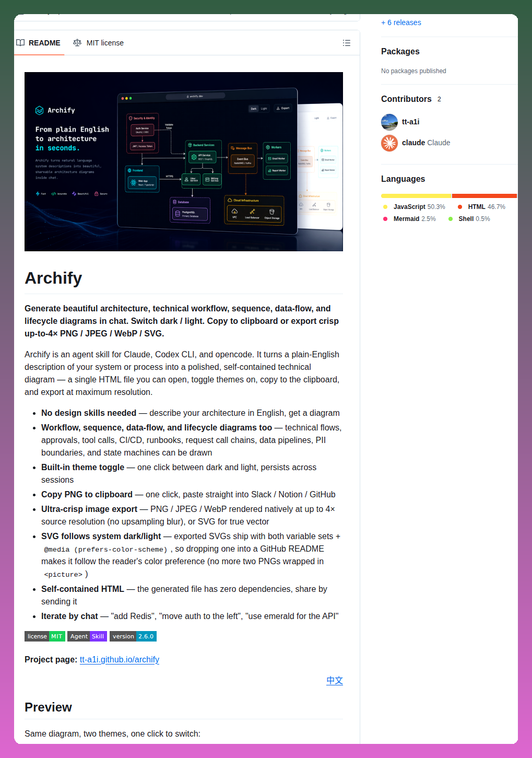Open the + 6 releases link
This screenshot has height=758, width=532.
tap(401, 22)
